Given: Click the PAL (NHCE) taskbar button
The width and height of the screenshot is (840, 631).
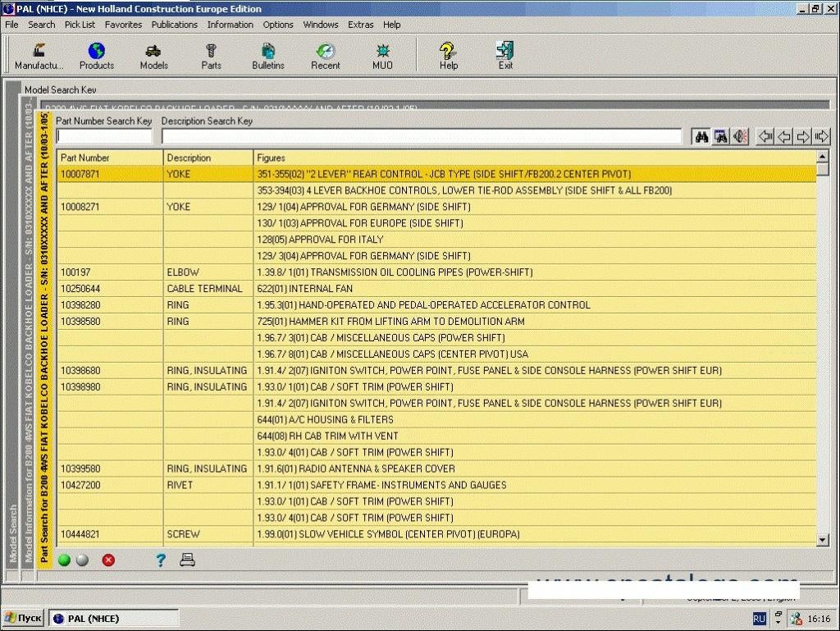Looking at the screenshot, I should [x=113, y=619].
